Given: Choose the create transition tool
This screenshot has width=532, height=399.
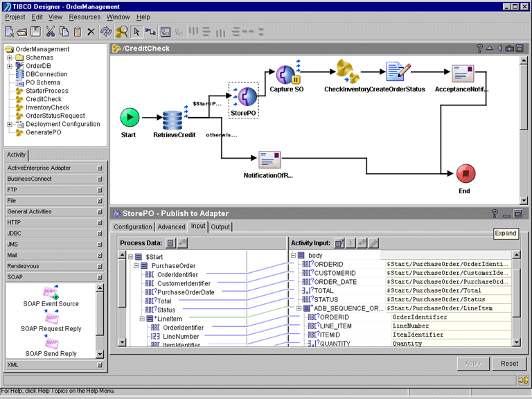Looking at the screenshot, I should 150,32.
